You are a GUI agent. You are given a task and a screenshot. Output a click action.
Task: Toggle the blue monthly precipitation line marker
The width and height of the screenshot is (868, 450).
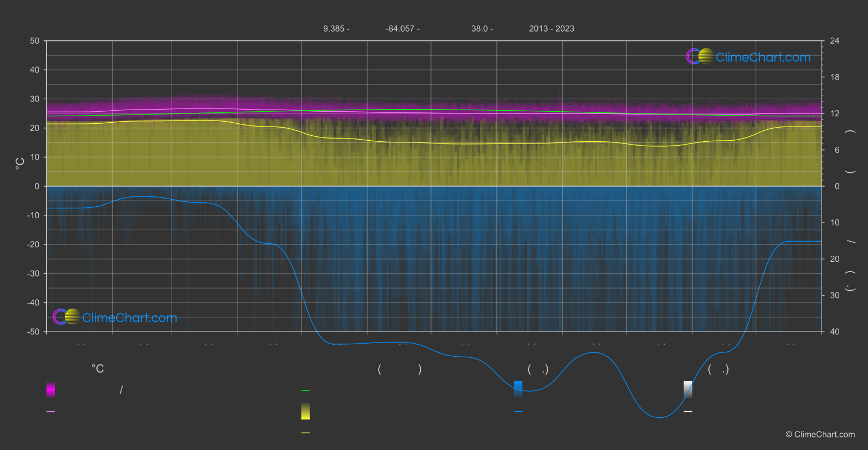[518, 412]
